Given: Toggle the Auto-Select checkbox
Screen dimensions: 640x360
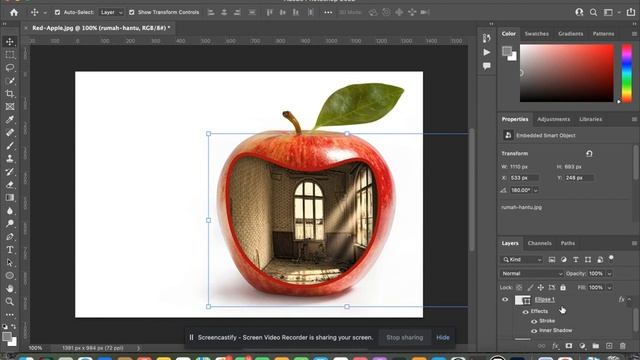Looking at the screenshot, I should click(x=57, y=12).
